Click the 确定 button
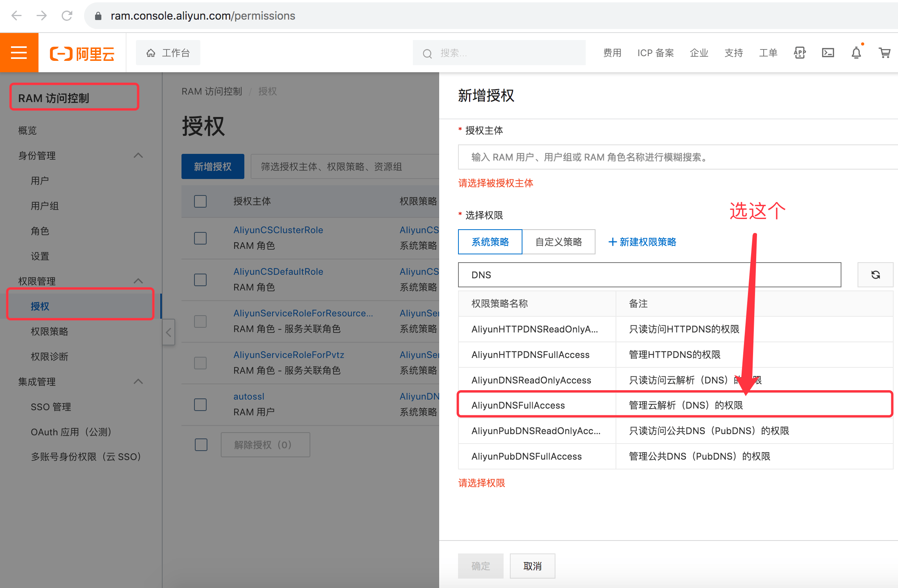Screen dimensions: 898x588 [x=481, y=566]
